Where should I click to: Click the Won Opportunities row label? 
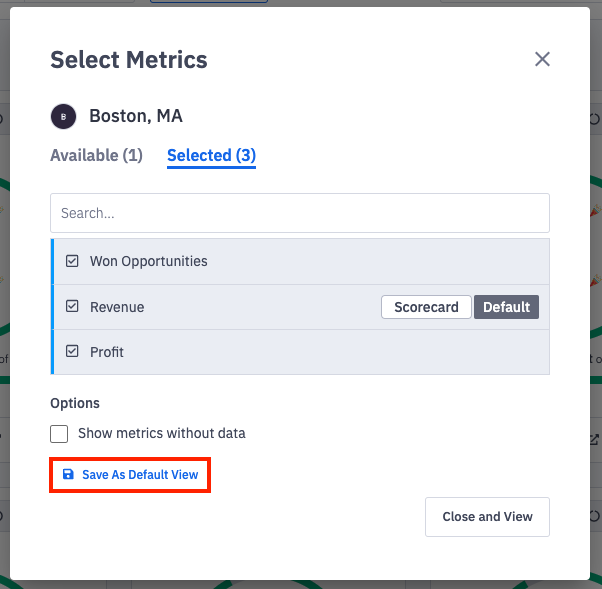pyautogui.click(x=149, y=261)
